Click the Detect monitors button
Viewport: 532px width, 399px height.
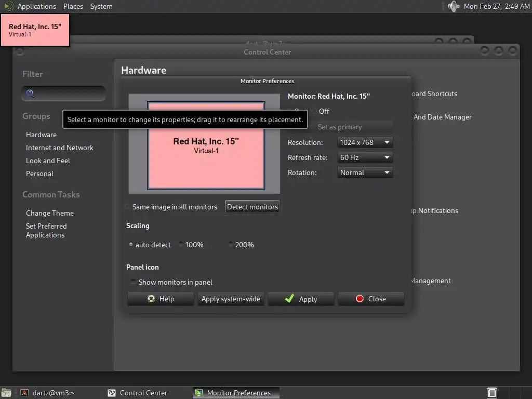pyautogui.click(x=252, y=207)
